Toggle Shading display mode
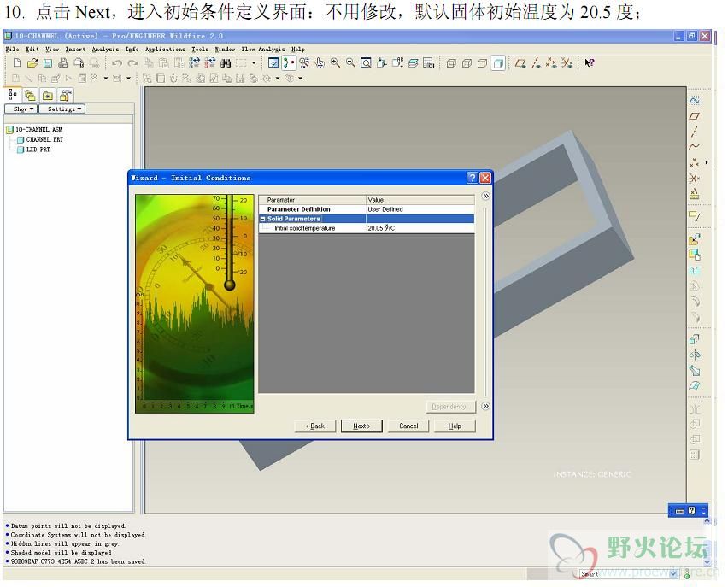The width and height of the screenshot is (728, 587). [498, 62]
